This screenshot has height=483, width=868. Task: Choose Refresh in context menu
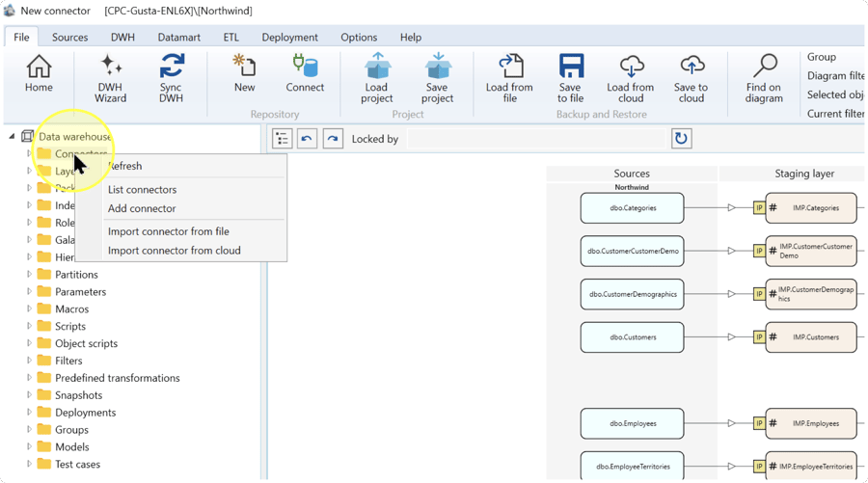click(181, 166)
